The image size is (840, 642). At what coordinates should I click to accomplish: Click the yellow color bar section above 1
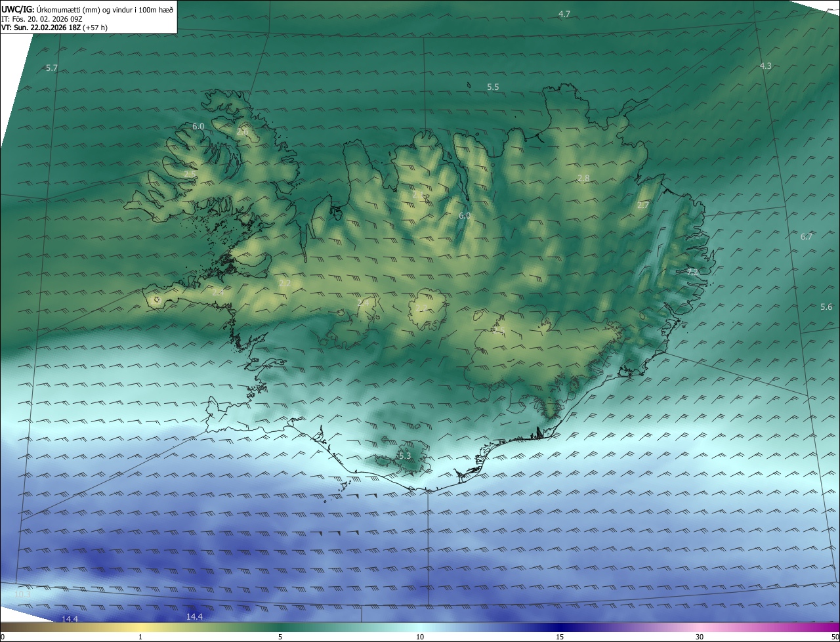click(140, 627)
